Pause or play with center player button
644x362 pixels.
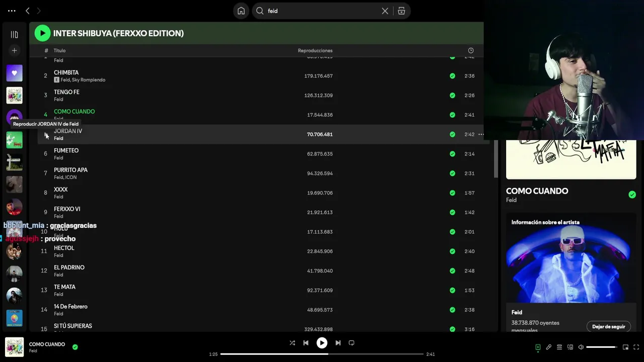tap(322, 343)
